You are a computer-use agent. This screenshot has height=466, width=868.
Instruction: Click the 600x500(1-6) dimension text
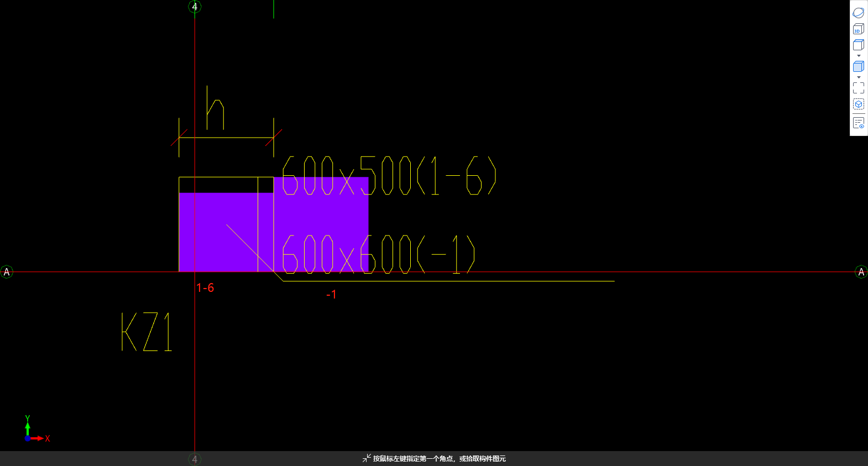389,176
